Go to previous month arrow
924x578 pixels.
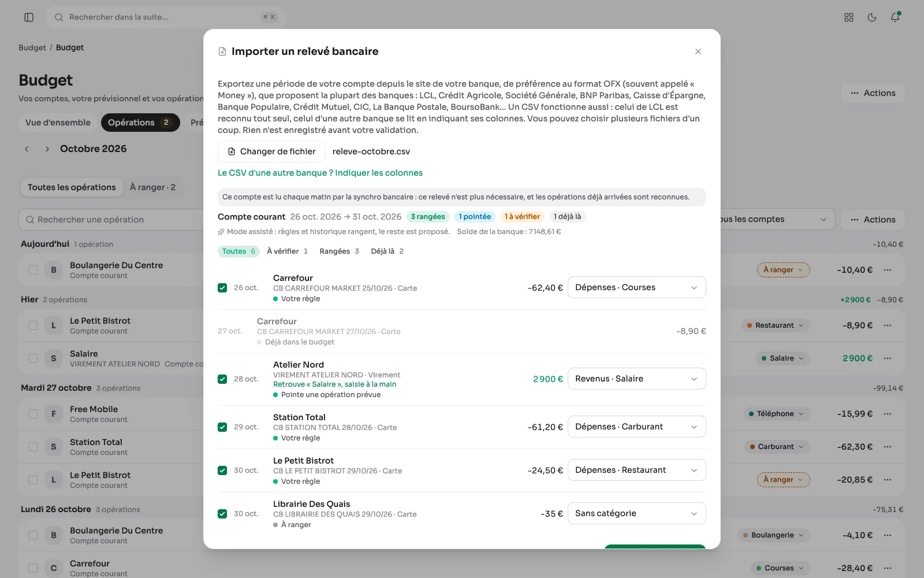coord(27,149)
